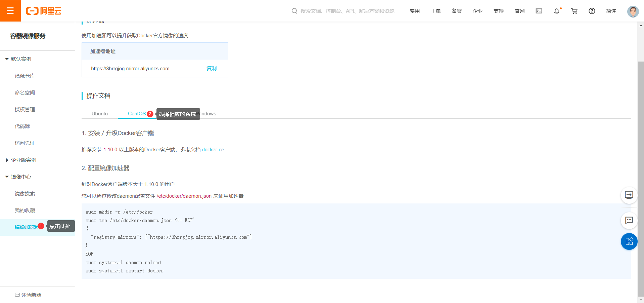Open the floating chat feedback icon
This screenshot has width=644, height=303.
pyautogui.click(x=629, y=220)
